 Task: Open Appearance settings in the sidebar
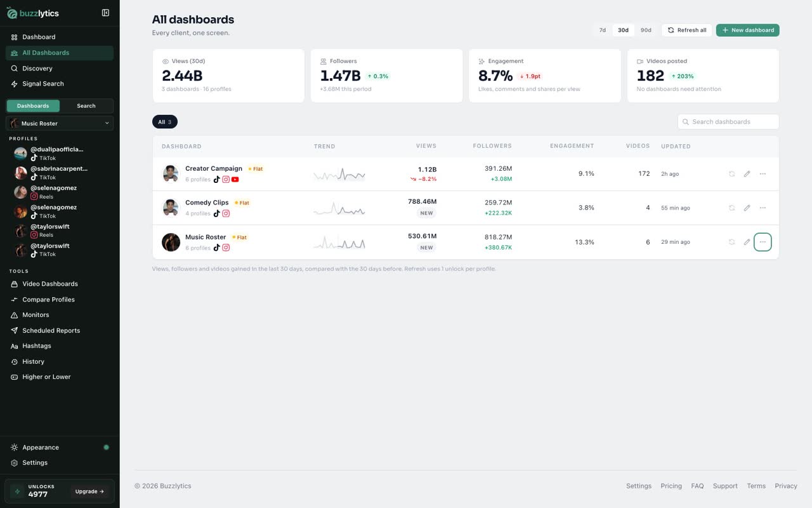pos(60,448)
